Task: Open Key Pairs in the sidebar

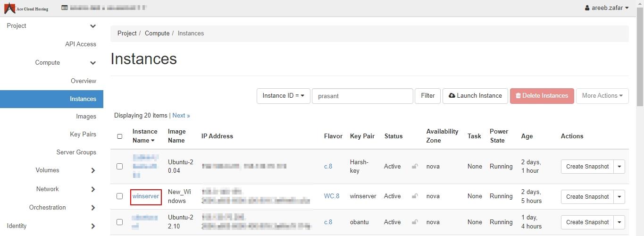Action: point(83,135)
